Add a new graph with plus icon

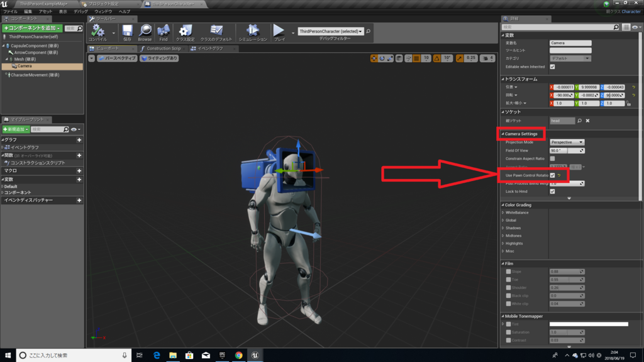click(x=79, y=140)
